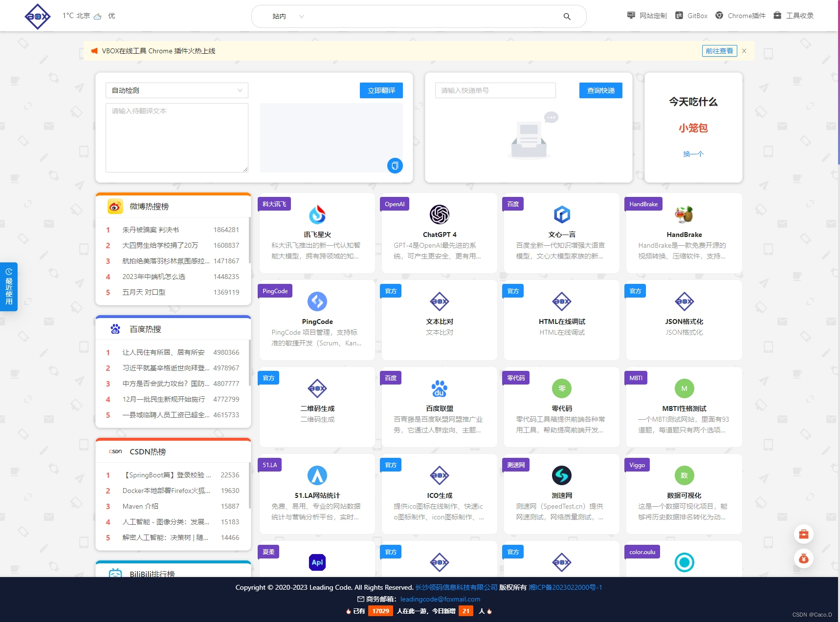840x622 pixels.
Task: Click the weather cloud icon
Action: (x=97, y=16)
